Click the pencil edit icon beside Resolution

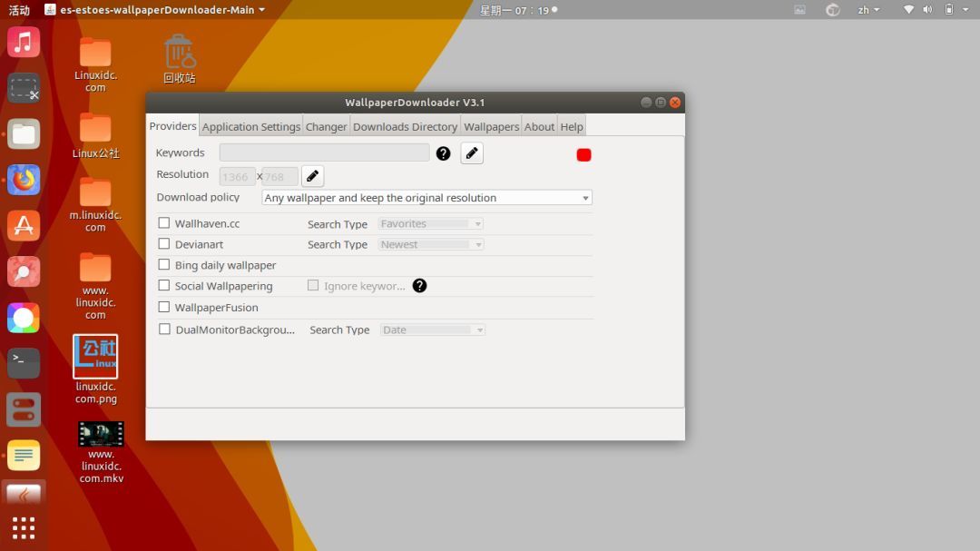coord(312,176)
